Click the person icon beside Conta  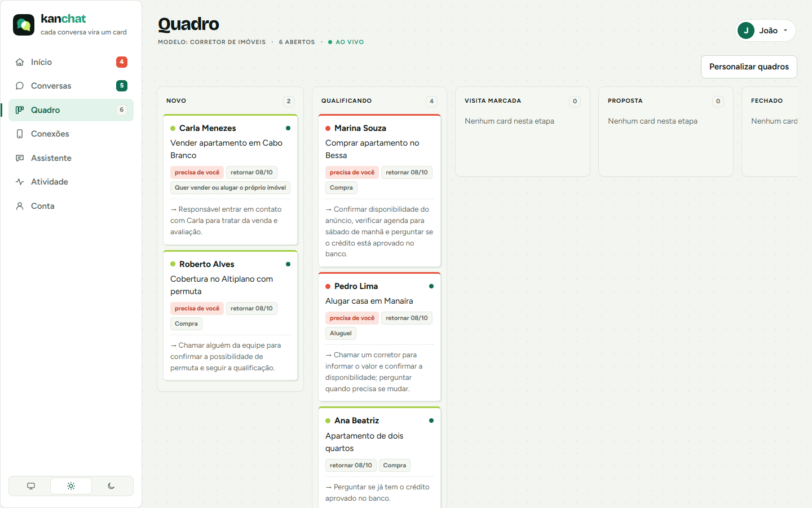[20, 206]
